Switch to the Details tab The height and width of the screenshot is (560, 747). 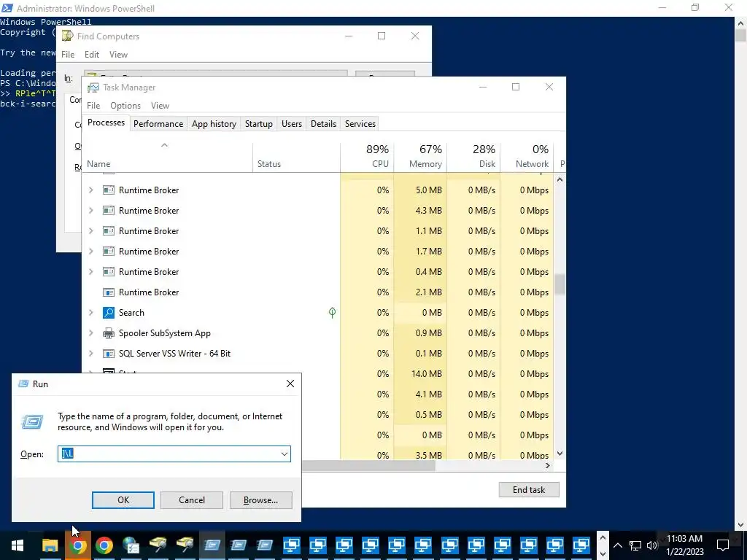click(323, 124)
